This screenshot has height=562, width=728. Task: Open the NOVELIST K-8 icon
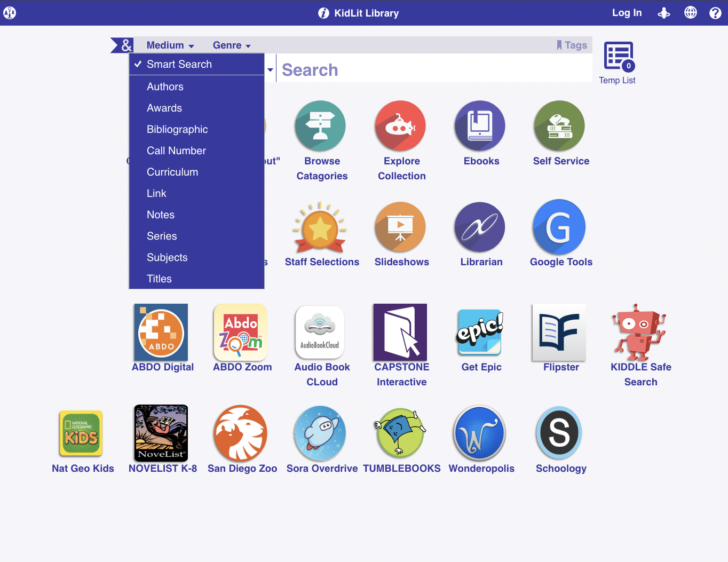click(x=161, y=433)
